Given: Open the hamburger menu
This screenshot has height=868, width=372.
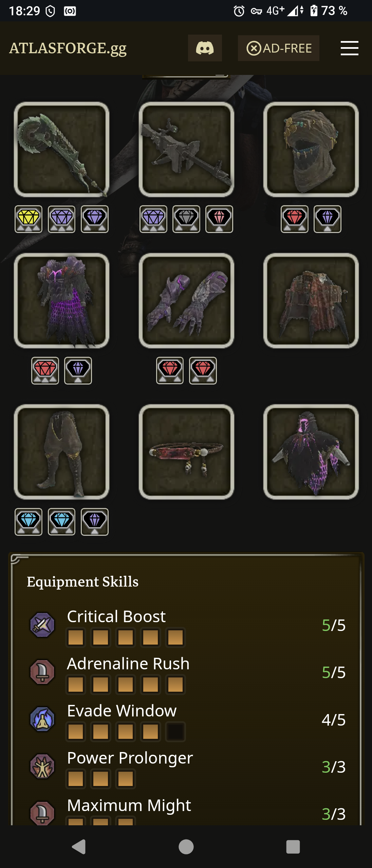Looking at the screenshot, I should pos(349,48).
